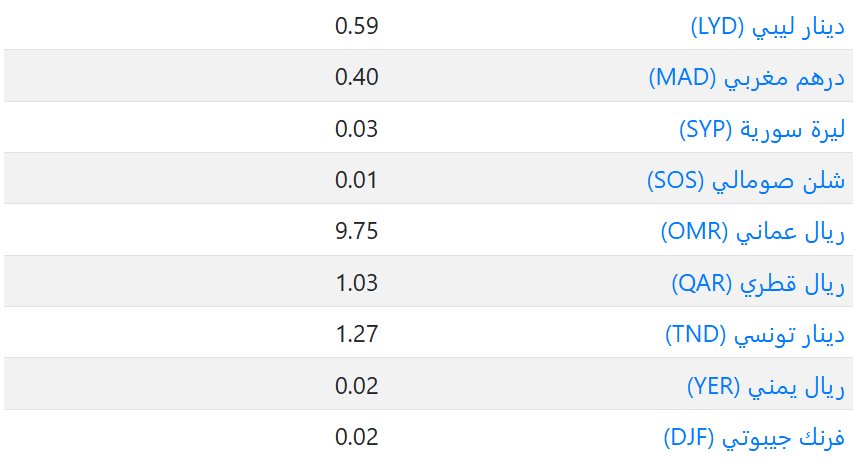Select the 9.75 Omani rial rate value
Image resolution: width=853 pixels, height=461 pixels.
(356, 231)
